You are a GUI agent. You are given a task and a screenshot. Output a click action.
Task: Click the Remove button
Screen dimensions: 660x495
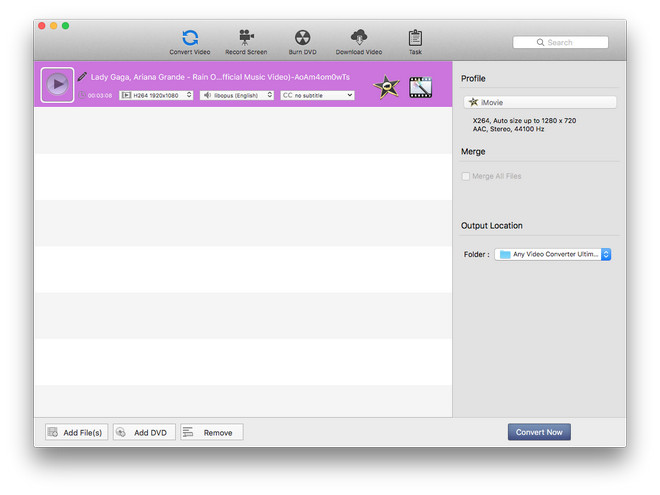click(x=212, y=432)
